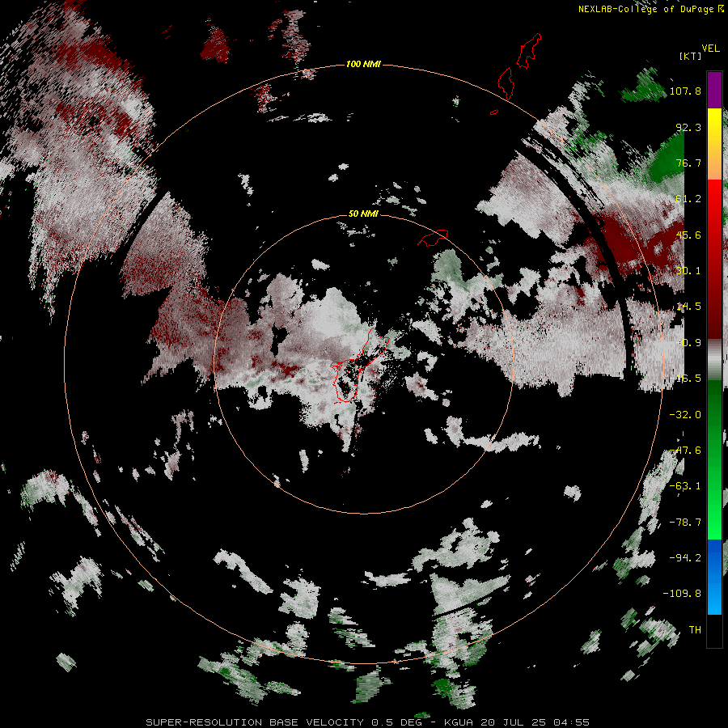This screenshot has height=728, width=728.
Task: Click the VEL legend title
Action: (710, 49)
